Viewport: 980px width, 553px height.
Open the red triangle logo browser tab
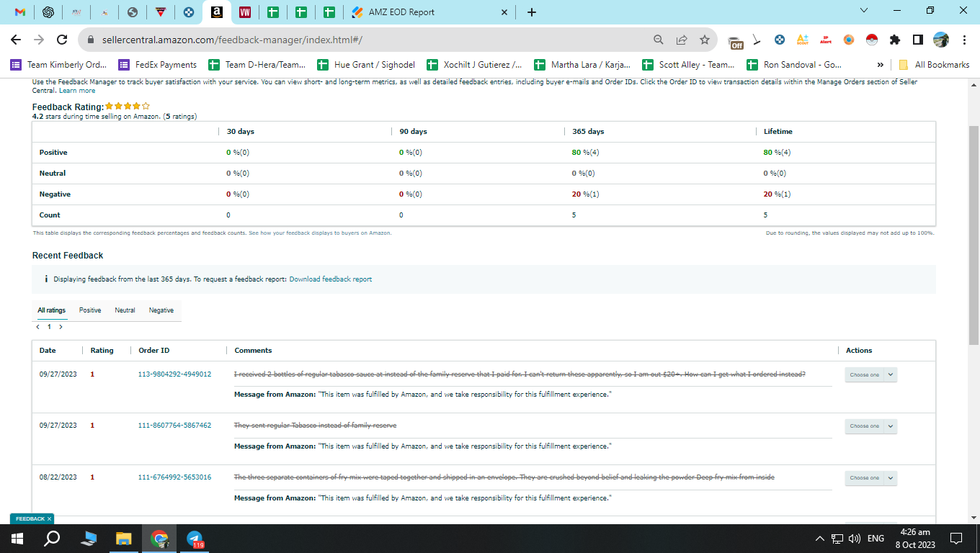tap(160, 12)
